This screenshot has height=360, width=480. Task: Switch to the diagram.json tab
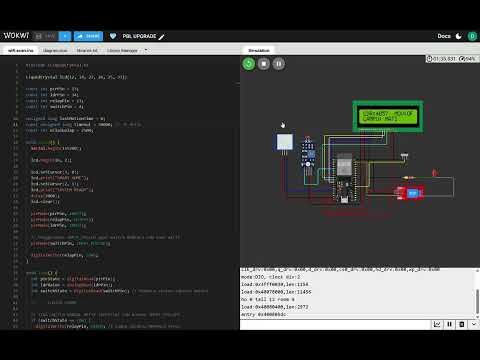point(55,50)
